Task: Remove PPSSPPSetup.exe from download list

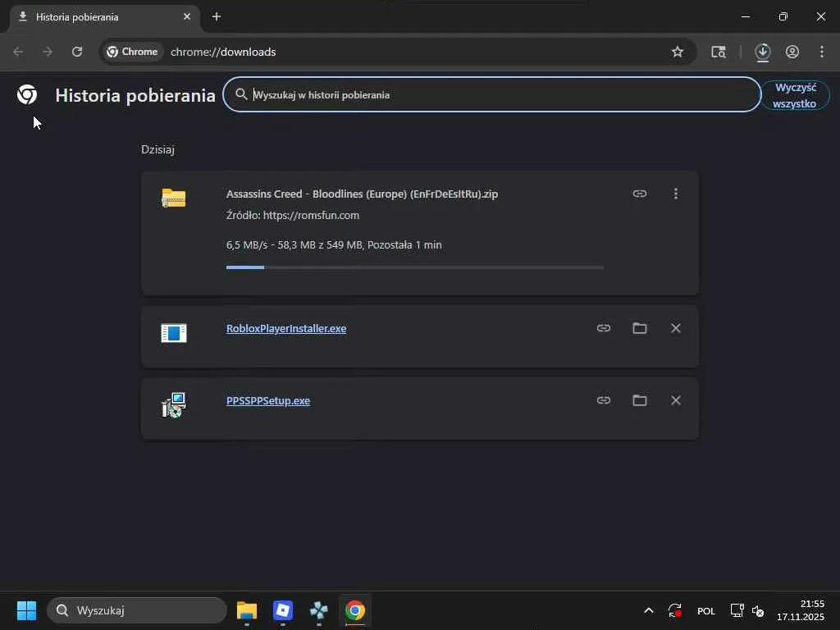Action: [676, 400]
